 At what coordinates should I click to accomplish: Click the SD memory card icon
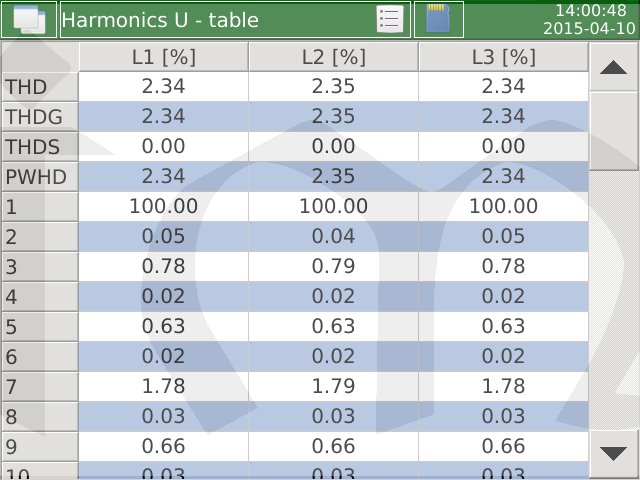pyautogui.click(x=438, y=19)
